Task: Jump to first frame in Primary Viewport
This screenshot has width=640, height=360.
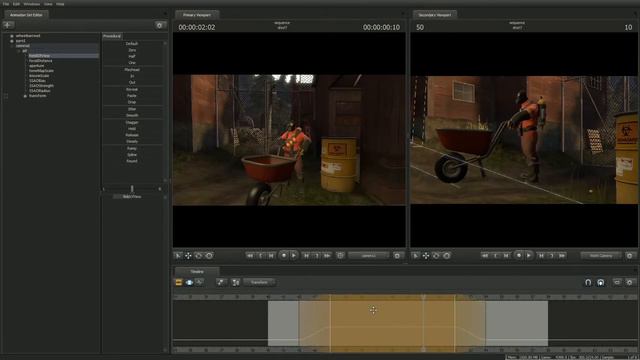Action: 249,256
